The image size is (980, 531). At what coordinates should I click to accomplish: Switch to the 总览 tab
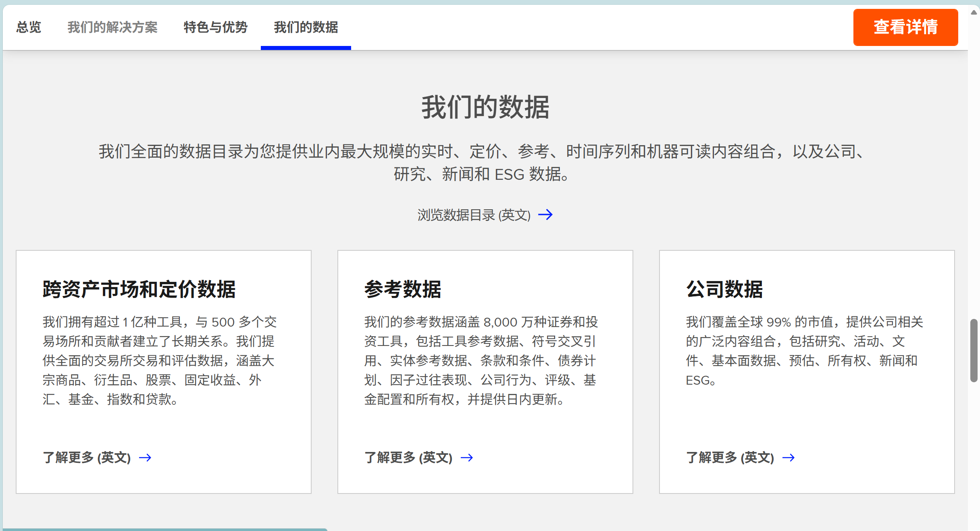pyautogui.click(x=28, y=27)
